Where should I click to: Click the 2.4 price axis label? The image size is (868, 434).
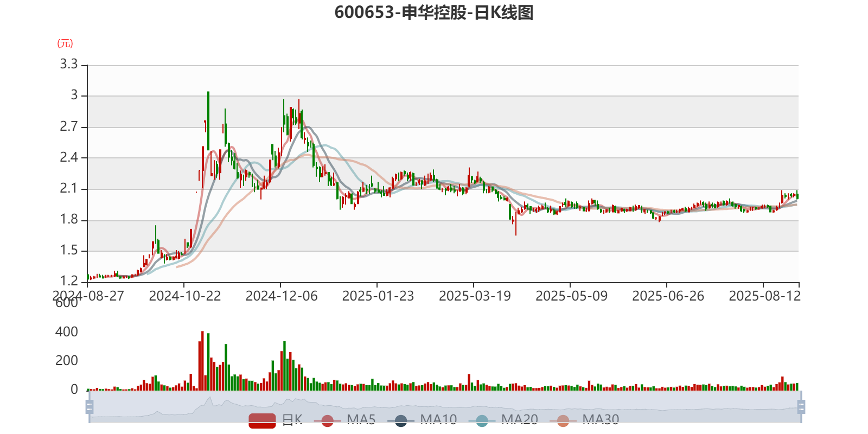point(69,157)
